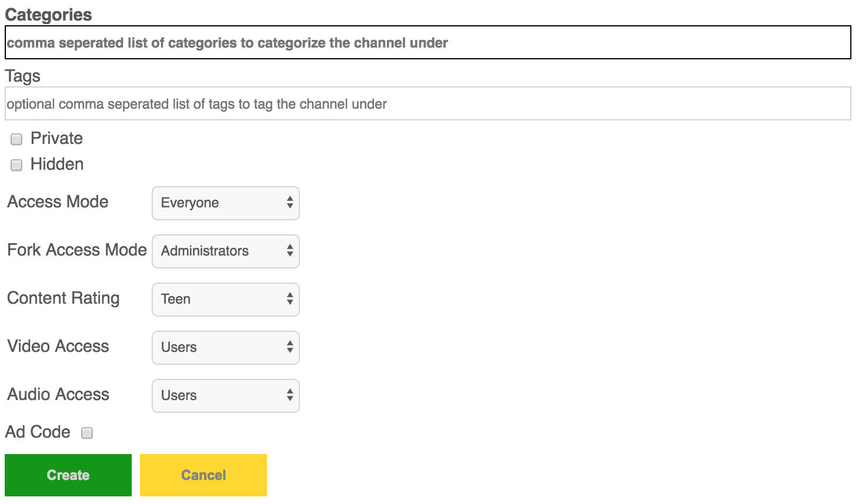Viewport: 862px width, 504px height.
Task: Click the Tags label text
Action: point(23,76)
